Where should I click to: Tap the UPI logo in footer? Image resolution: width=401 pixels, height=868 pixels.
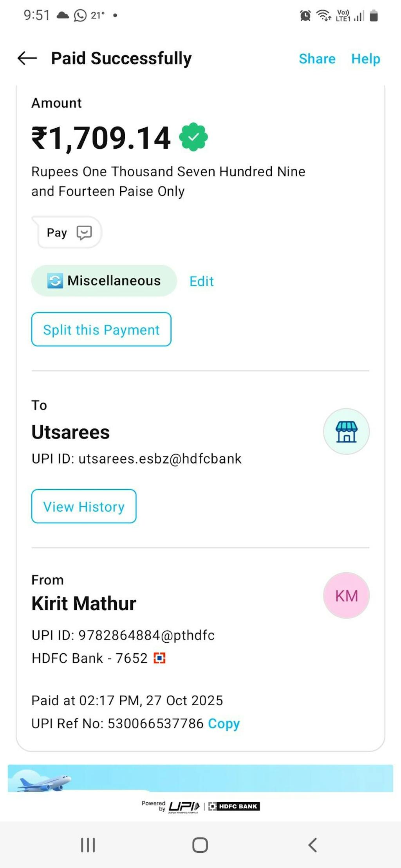tap(184, 807)
